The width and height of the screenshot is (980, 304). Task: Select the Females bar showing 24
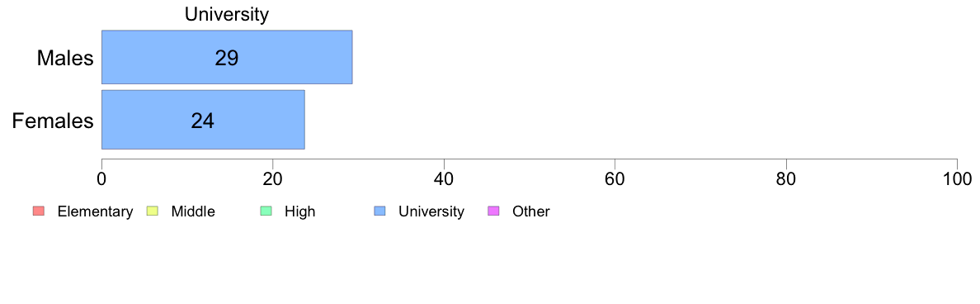(x=203, y=120)
